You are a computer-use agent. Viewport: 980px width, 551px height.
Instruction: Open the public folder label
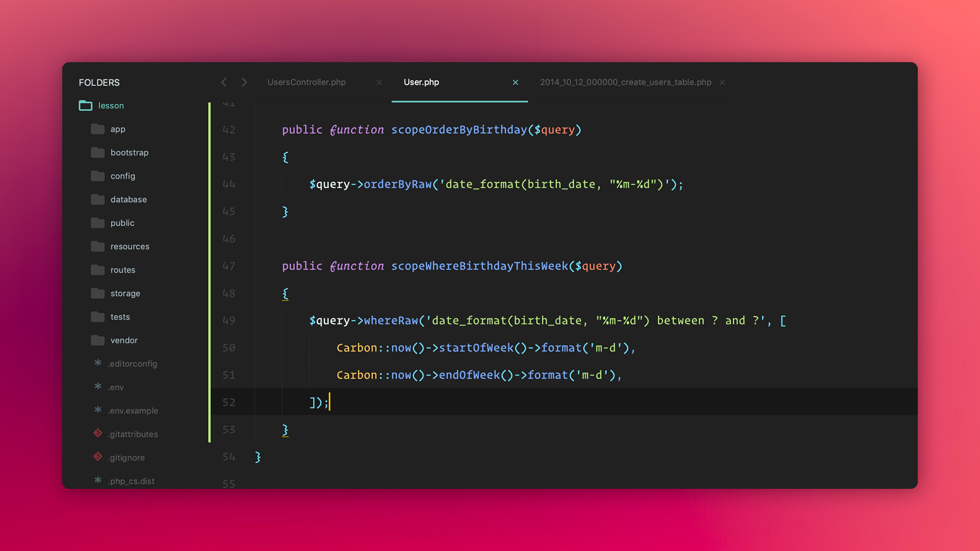point(122,223)
